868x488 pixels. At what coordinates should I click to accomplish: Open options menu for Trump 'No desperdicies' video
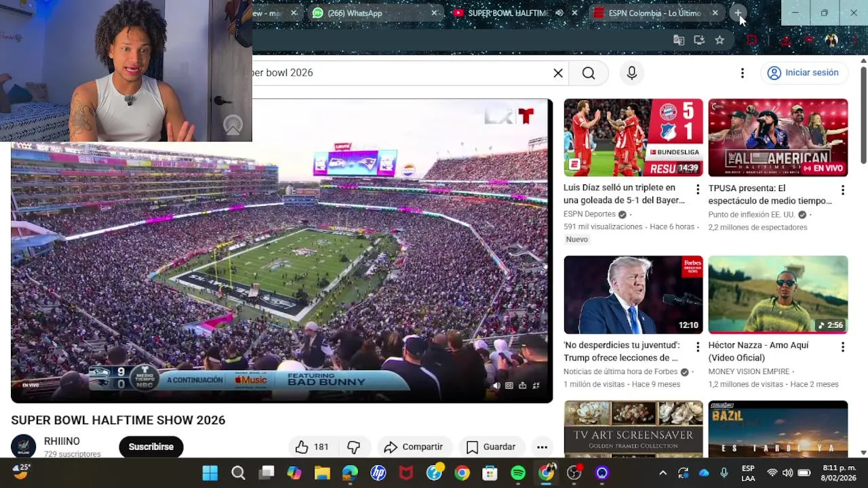(698, 347)
